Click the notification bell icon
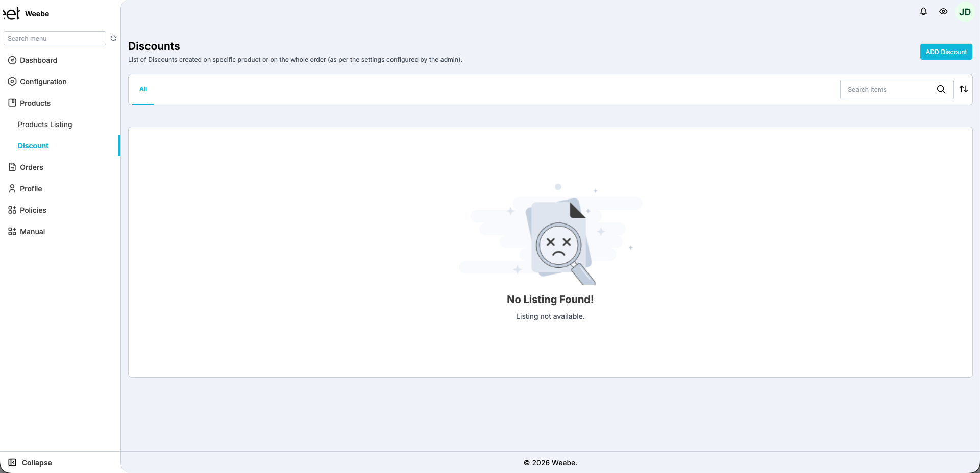 (923, 12)
